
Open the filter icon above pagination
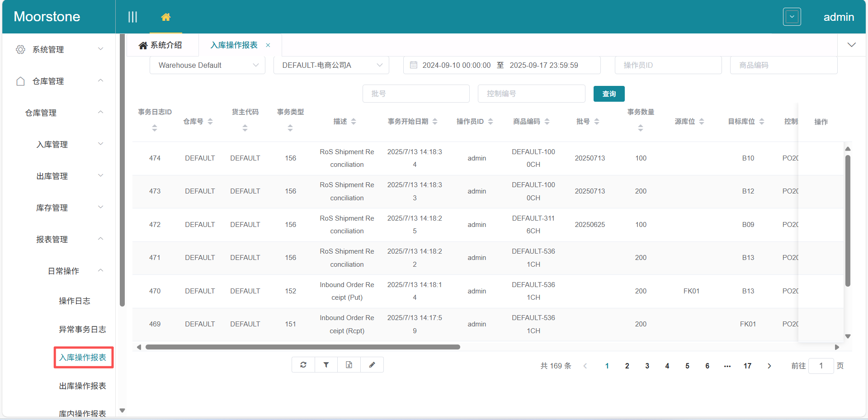pos(326,364)
